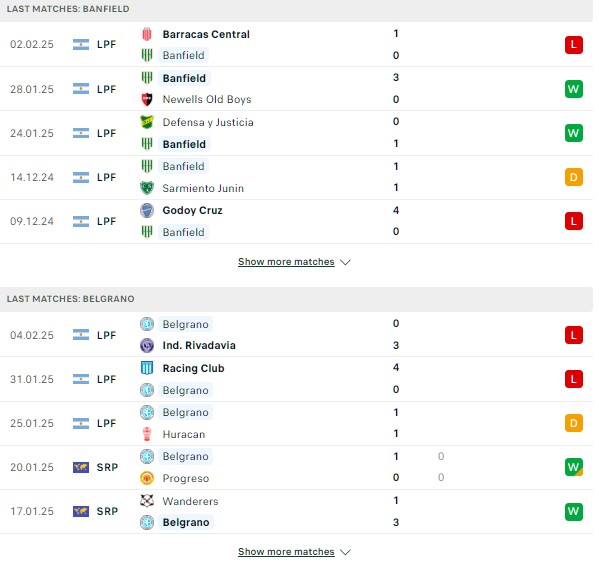Click the Progreso crest icon
The width and height of the screenshot is (599, 572).
point(147,478)
